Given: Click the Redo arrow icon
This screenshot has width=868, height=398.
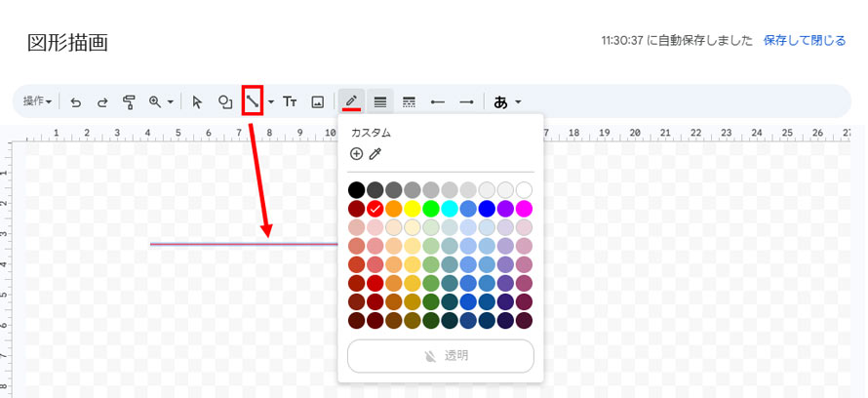Looking at the screenshot, I should (102, 101).
